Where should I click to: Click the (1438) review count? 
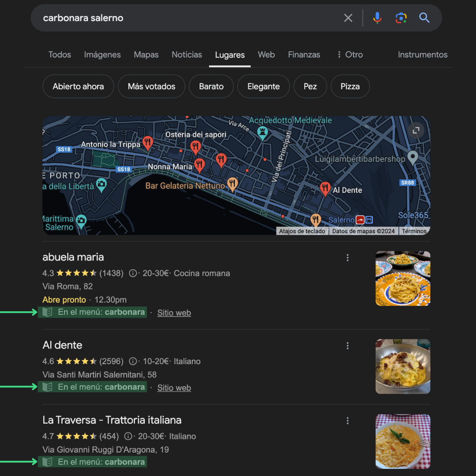[x=112, y=273]
